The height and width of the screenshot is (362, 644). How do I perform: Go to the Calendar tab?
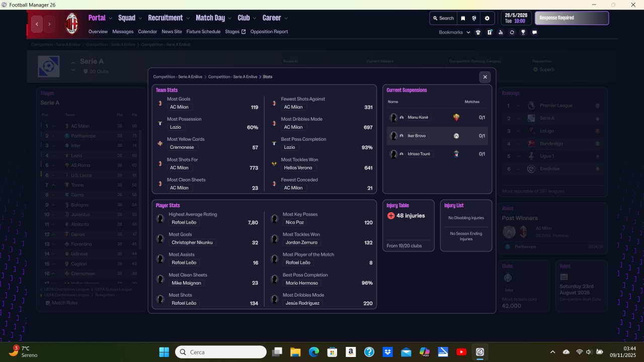coord(147,32)
